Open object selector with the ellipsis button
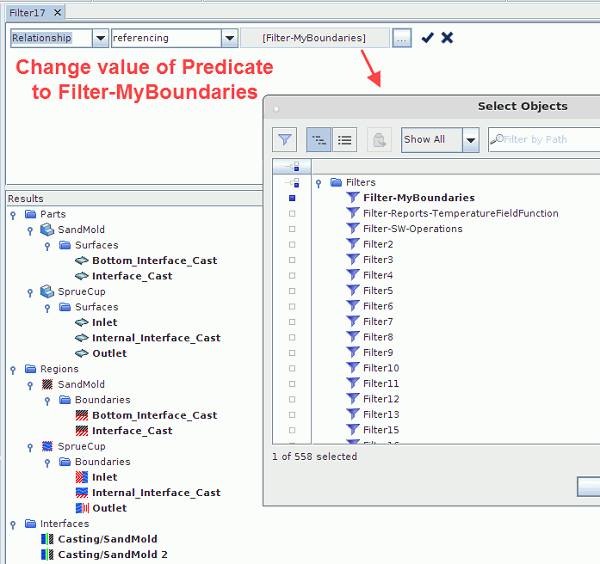Image resolution: width=600 pixels, height=564 pixels. tap(401, 38)
